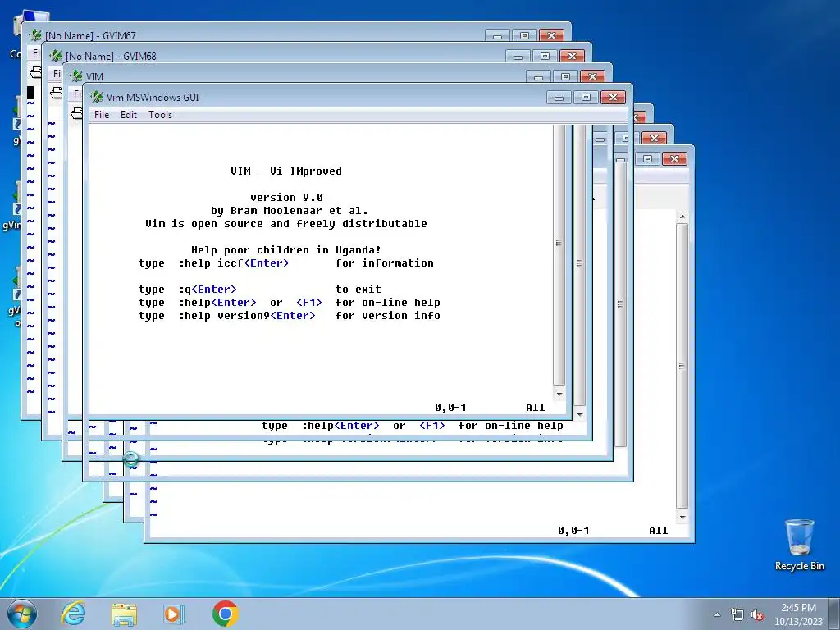Click the muted volume tray icon
Viewport: 840px width, 630px height.
(x=757, y=614)
